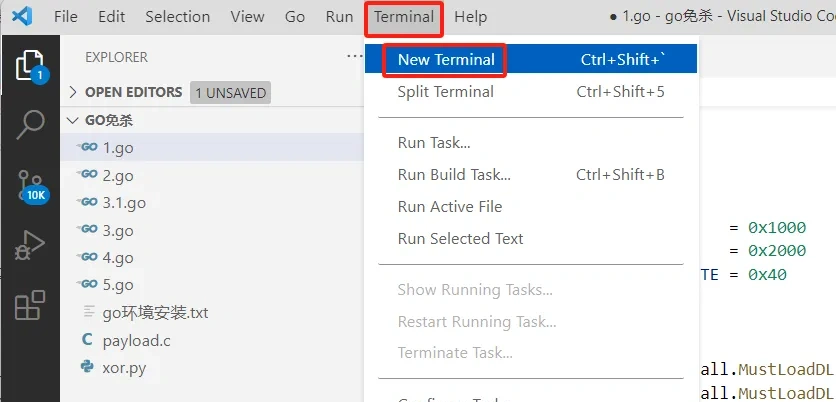
Task: Open the Run and Debug view
Action: (x=30, y=246)
